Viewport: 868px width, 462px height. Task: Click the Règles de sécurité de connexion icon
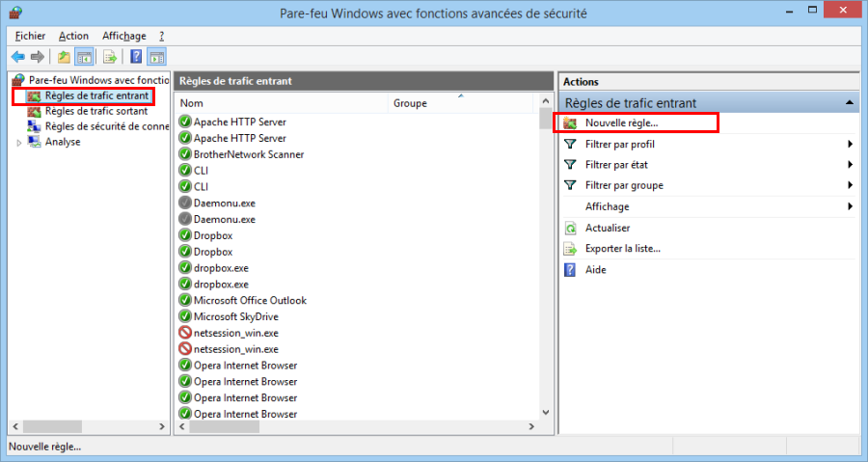click(x=35, y=126)
